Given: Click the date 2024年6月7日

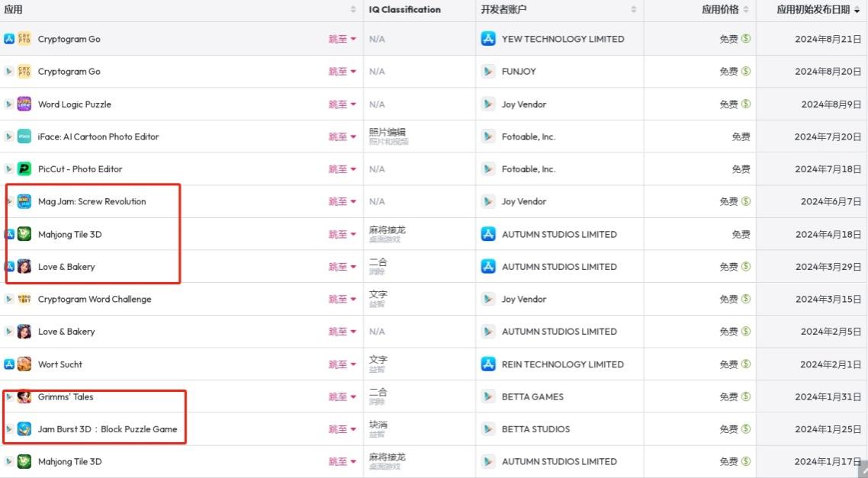Looking at the screenshot, I should point(831,201).
